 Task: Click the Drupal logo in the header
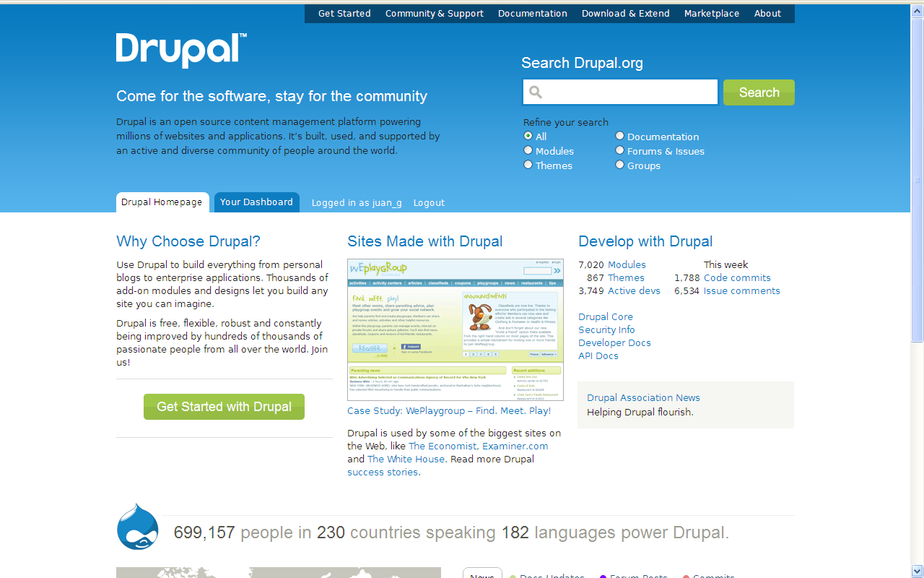coord(181,50)
